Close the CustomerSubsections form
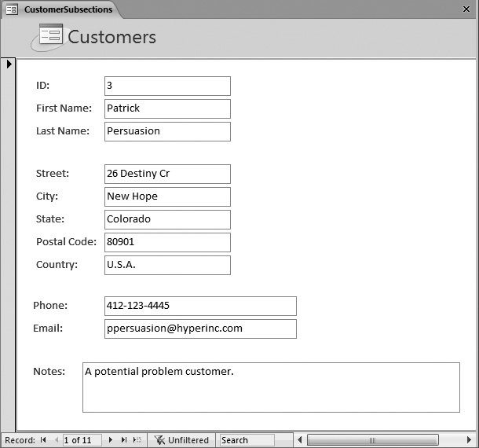 pos(466,9)
